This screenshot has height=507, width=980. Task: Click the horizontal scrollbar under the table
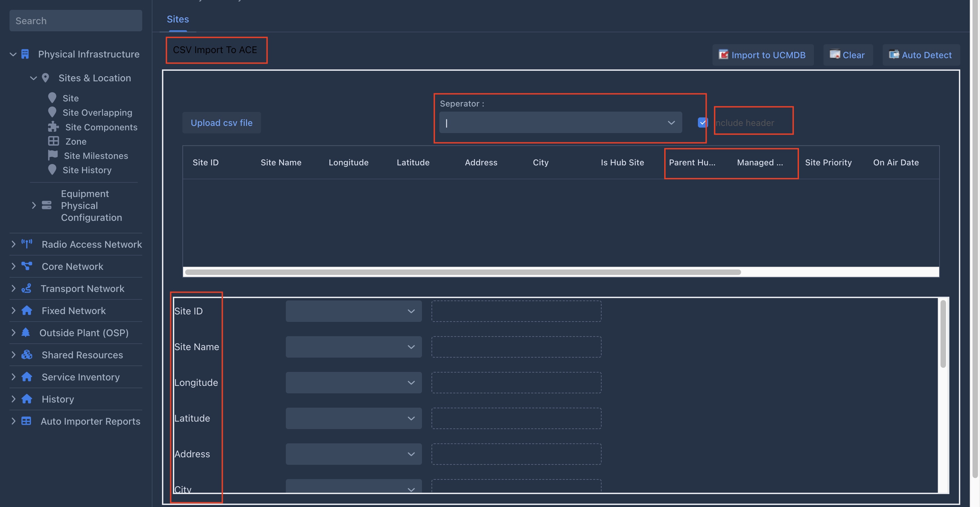(463, 272)
